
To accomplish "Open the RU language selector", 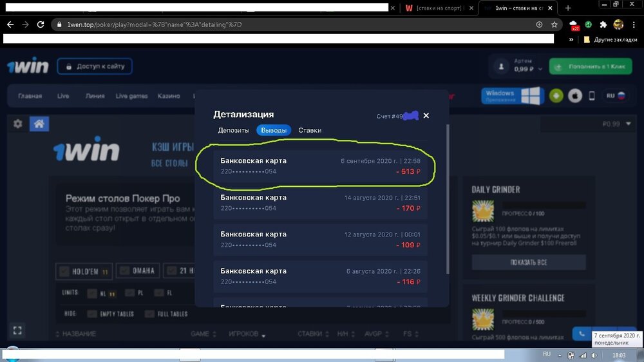I will click(x=615, y=96).
